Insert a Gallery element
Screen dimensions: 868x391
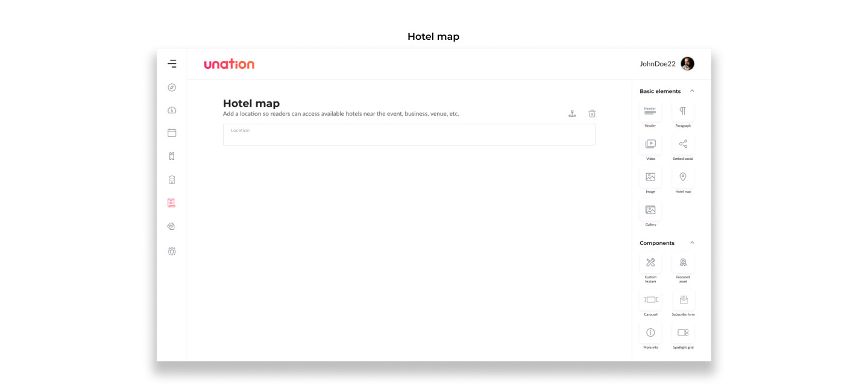[x=650, y=210]
